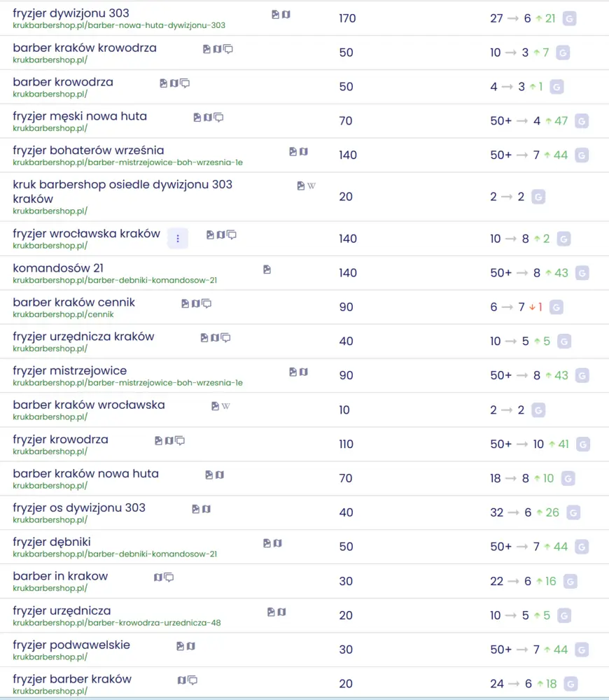Click the map icon beside 'fryzjer dębniki'
The width and height of the screenshot is (609, 700).
278,543
